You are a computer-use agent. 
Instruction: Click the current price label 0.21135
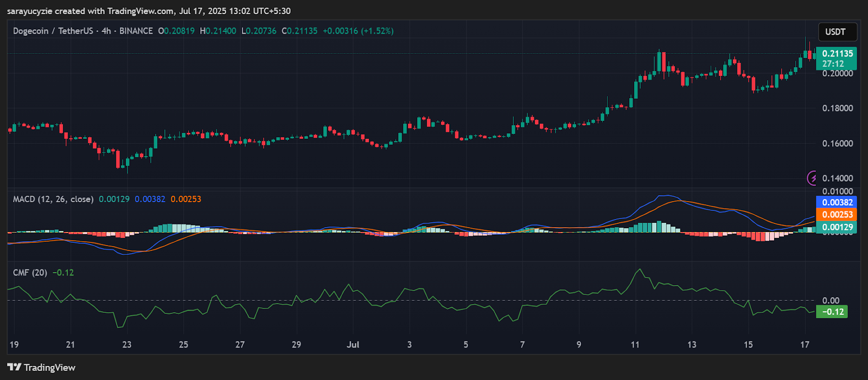(x=837, y=53)
